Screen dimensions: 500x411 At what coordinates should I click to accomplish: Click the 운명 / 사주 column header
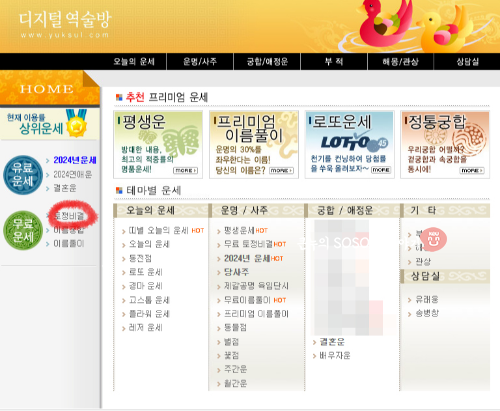click(x=256, y=210)
